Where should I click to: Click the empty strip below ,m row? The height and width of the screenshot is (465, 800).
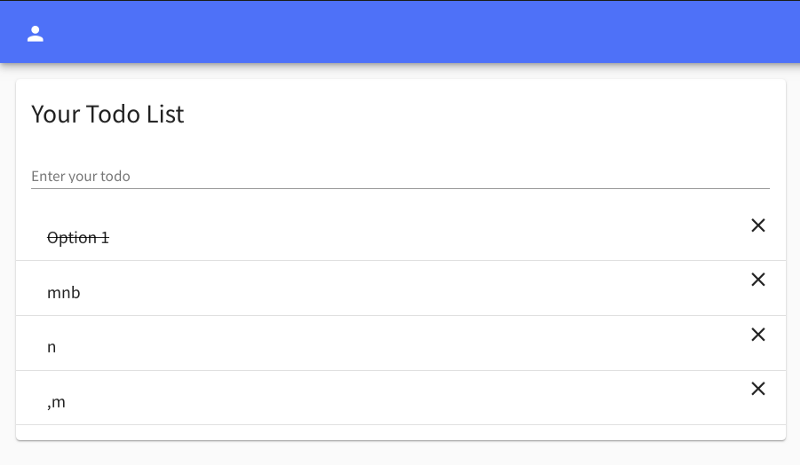[401, 432]
